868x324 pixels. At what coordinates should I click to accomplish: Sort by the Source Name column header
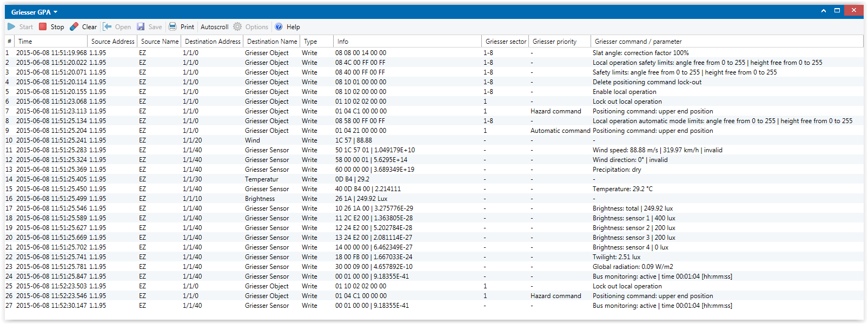[160, 42]
